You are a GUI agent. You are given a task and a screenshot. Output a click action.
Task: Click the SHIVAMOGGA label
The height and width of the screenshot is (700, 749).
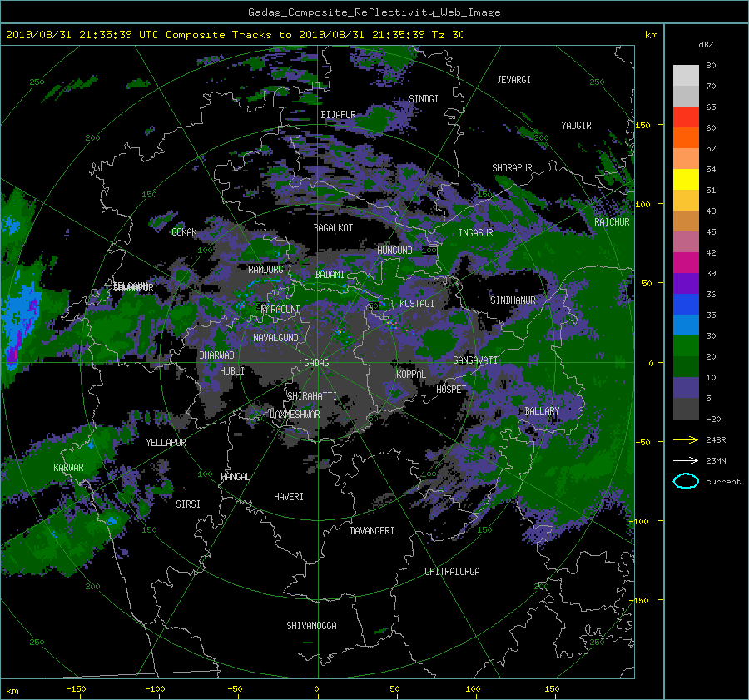point(311,625)
